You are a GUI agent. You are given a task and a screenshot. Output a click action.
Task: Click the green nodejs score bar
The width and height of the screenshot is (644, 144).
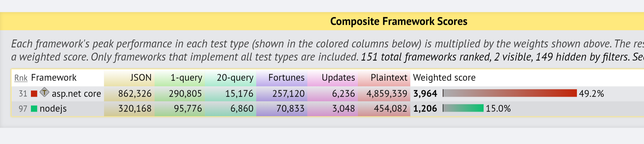pyautogui.click(x=463, y=108)
